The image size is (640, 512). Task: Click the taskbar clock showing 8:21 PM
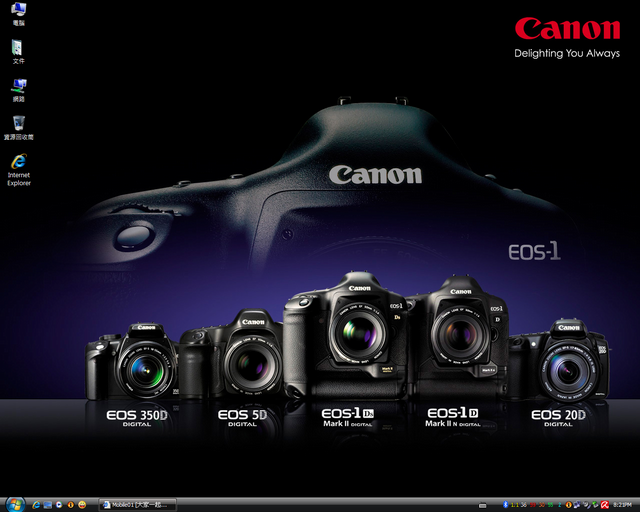point(622,505)
